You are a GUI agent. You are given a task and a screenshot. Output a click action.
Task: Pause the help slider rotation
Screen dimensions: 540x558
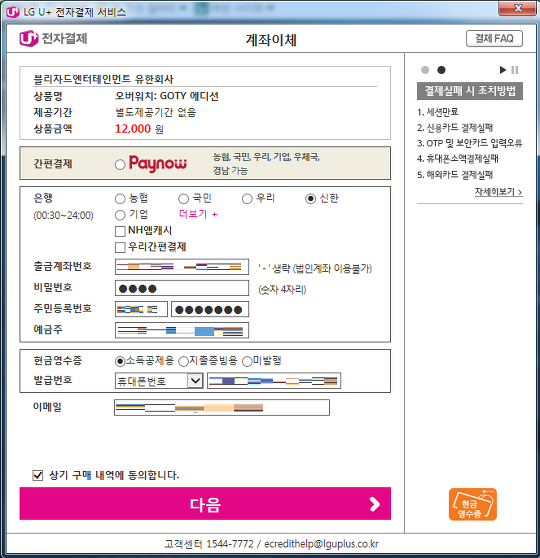[515, 70]
